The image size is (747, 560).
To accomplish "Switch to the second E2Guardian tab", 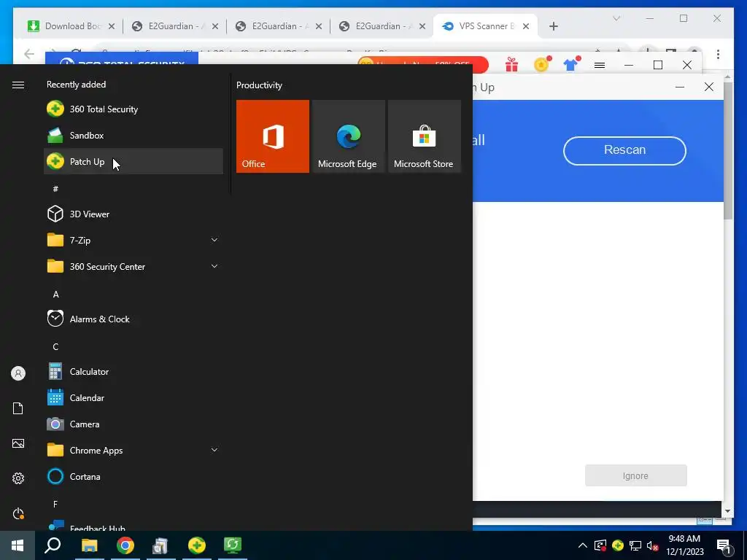I will (279, 26).
